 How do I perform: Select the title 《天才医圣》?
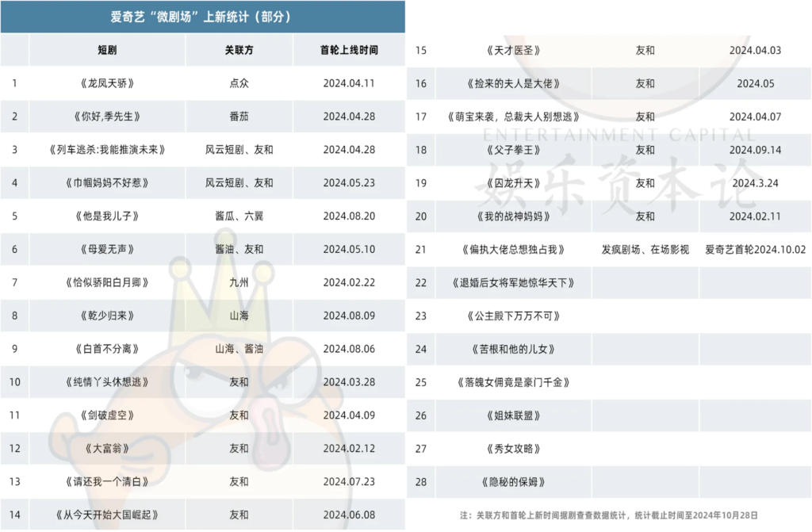point(513,50)
